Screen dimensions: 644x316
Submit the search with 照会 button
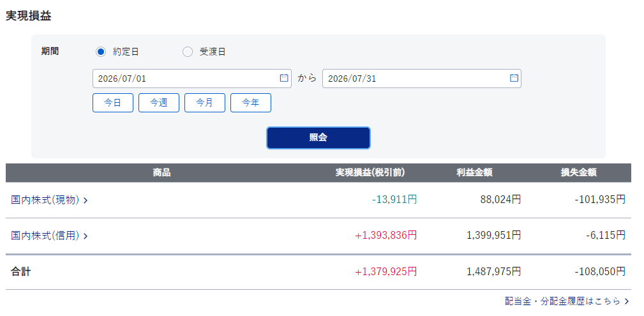(x=318, y=138)
